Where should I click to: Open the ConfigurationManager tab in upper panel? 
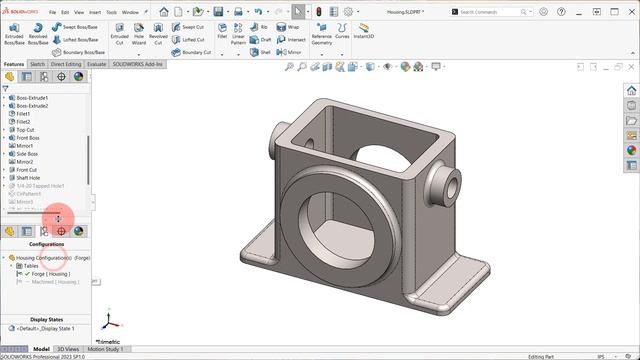point(44,76)
